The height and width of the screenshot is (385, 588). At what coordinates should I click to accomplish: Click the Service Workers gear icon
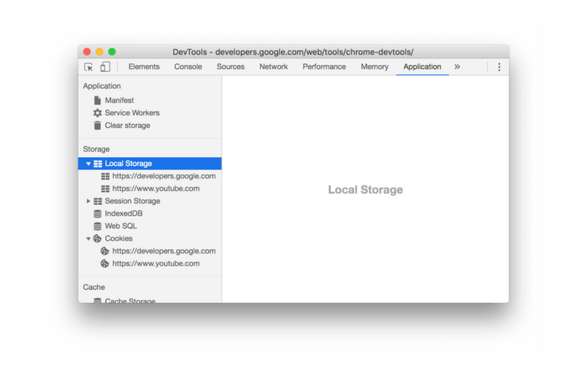[97, 113]
